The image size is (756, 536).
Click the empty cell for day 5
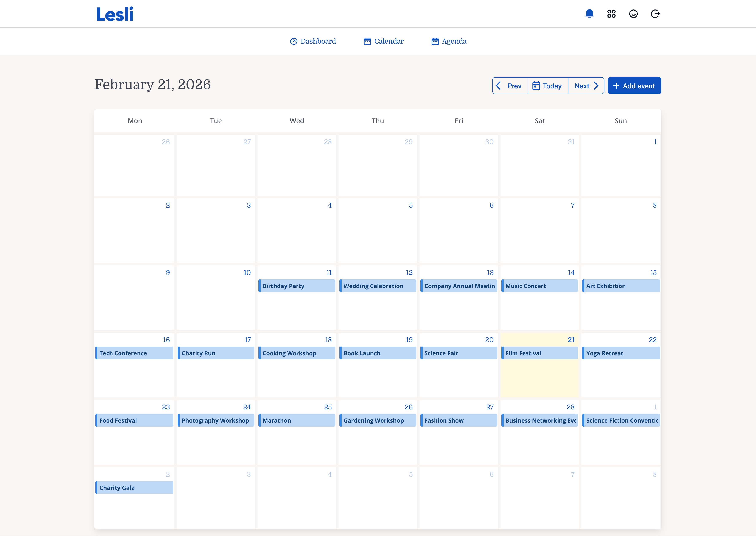tap(377, 234)
